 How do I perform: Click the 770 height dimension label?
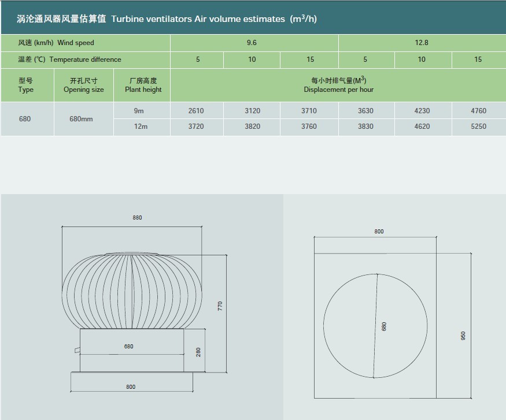coord(220,306)
